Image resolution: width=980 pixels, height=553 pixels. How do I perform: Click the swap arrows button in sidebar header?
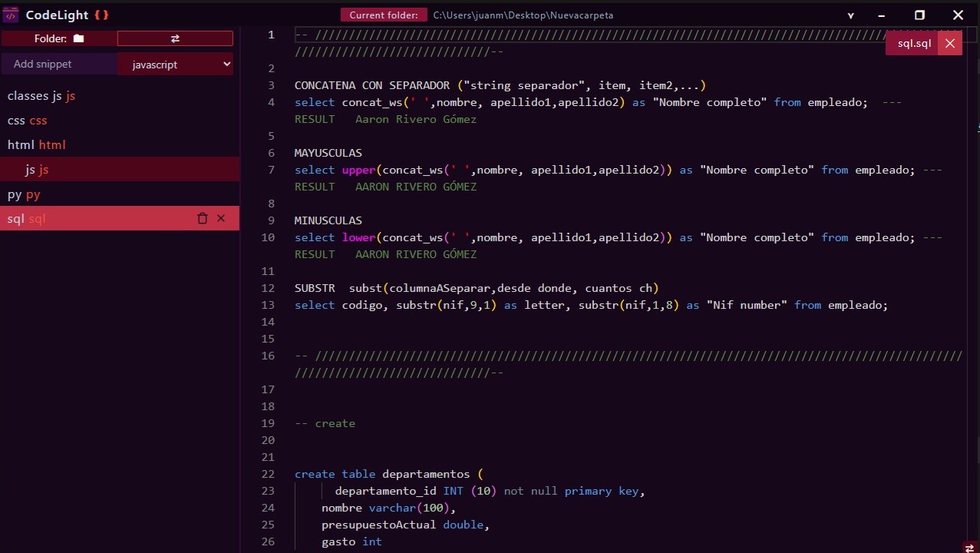pos(175,38)
